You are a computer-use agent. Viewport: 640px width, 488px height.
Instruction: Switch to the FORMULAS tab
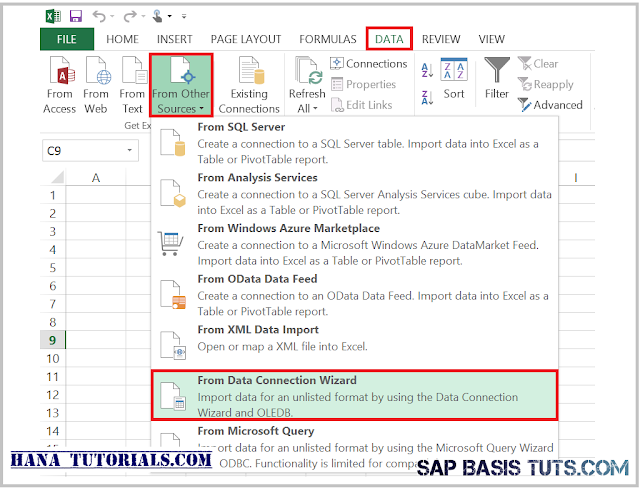pos(328,39)
